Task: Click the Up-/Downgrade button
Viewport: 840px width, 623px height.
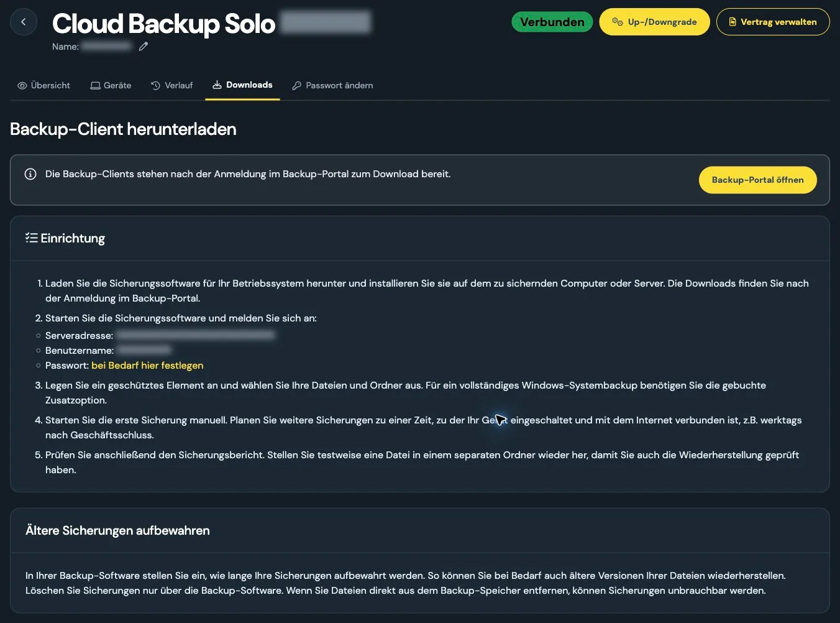Action: (x=654, y=22)
